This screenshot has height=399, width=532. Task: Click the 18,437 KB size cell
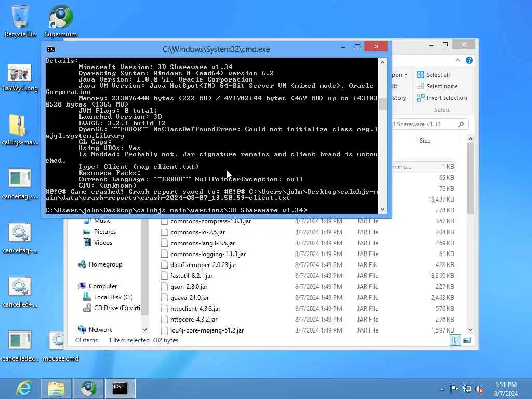pyautogui.click(x=441, y=199)
